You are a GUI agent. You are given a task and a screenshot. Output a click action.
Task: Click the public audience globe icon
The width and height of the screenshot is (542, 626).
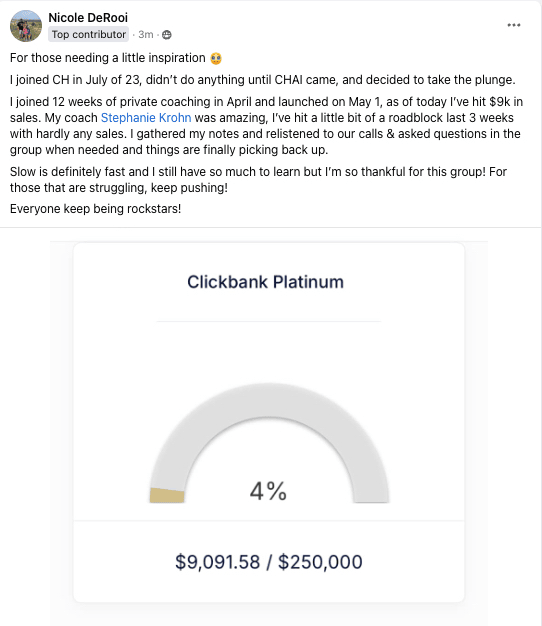[x=167, y=35]
